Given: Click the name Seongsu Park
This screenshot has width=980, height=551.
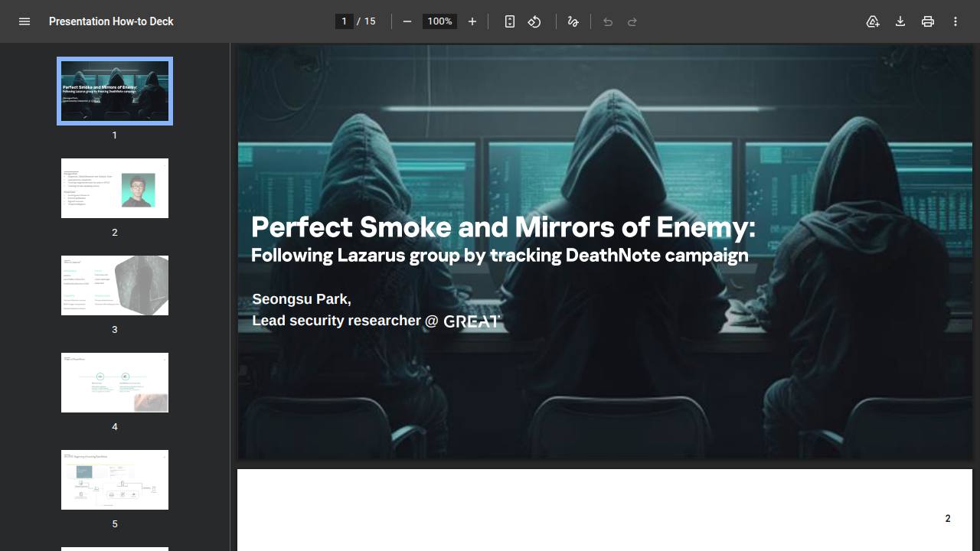Looking at the screenshot, I should click(302, 299).
